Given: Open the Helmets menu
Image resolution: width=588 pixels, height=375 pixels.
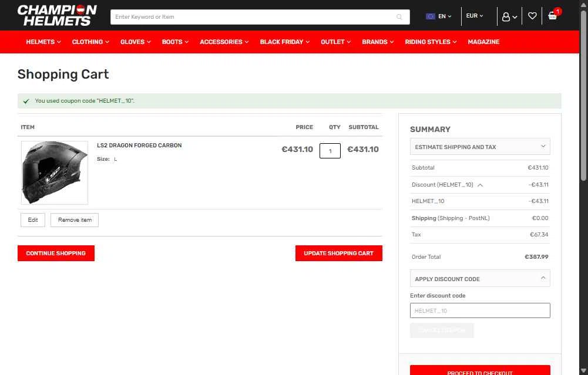Looking at the screenshot, I should coord(43,42).
